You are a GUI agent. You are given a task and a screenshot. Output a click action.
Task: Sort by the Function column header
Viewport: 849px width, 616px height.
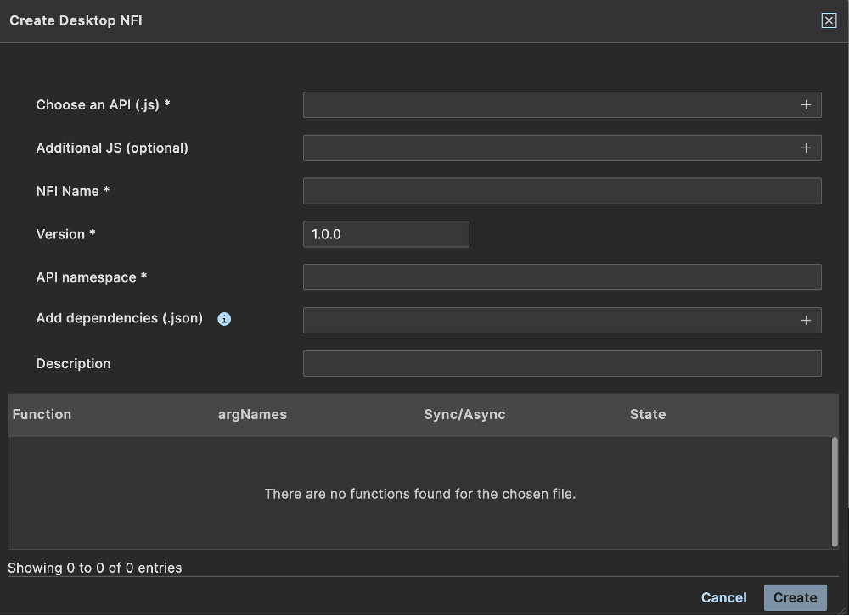tap(42, 414)
